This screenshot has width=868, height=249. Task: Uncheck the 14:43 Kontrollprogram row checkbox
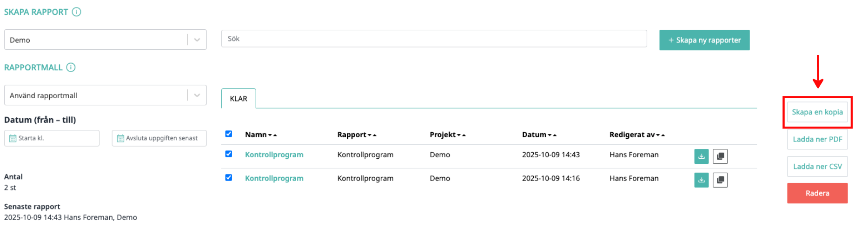click(229, 154)
